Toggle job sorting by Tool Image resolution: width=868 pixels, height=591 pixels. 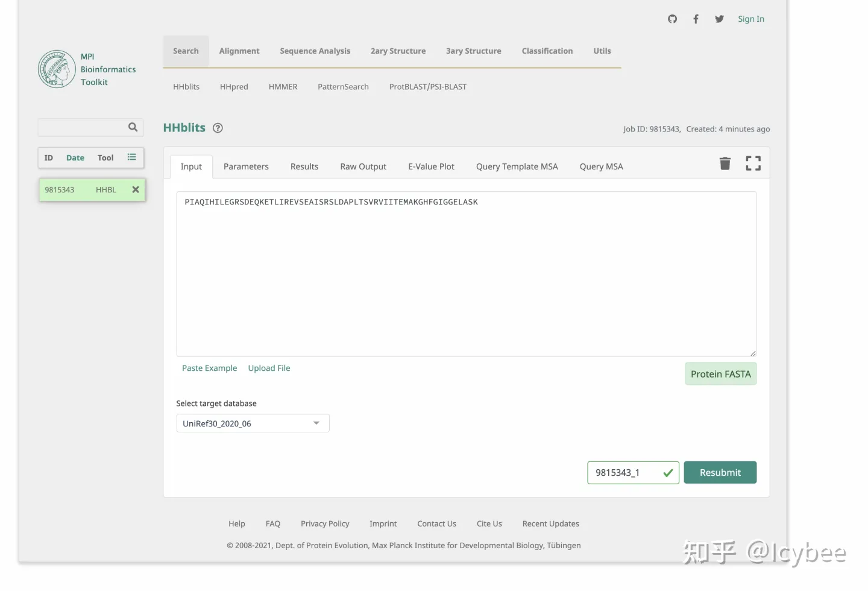click(105, 157)
